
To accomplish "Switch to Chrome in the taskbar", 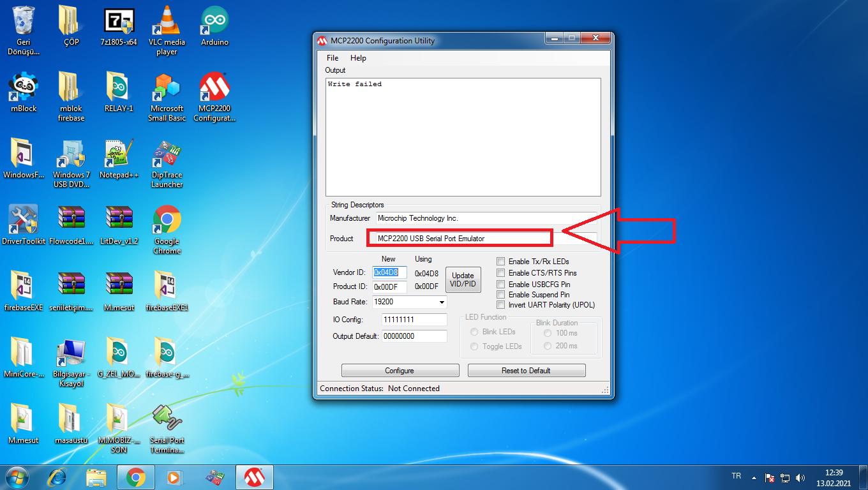I will point(135,477).
